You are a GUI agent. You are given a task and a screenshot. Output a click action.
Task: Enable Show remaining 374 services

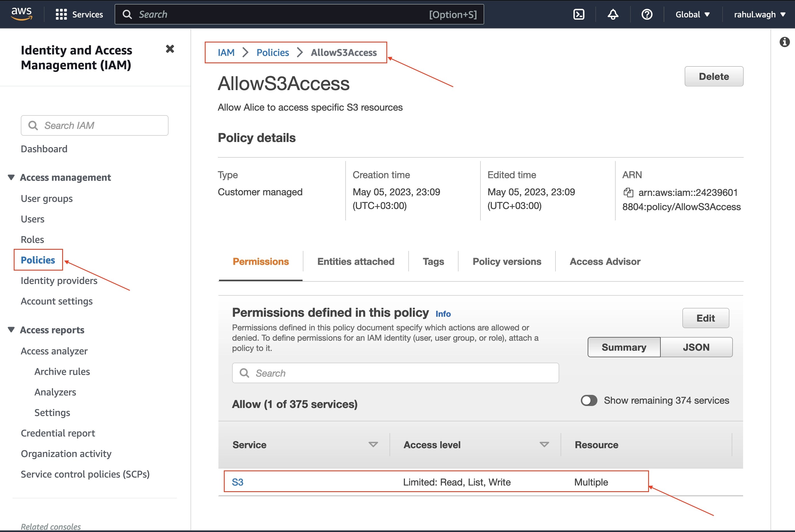(x=589, y=400)
